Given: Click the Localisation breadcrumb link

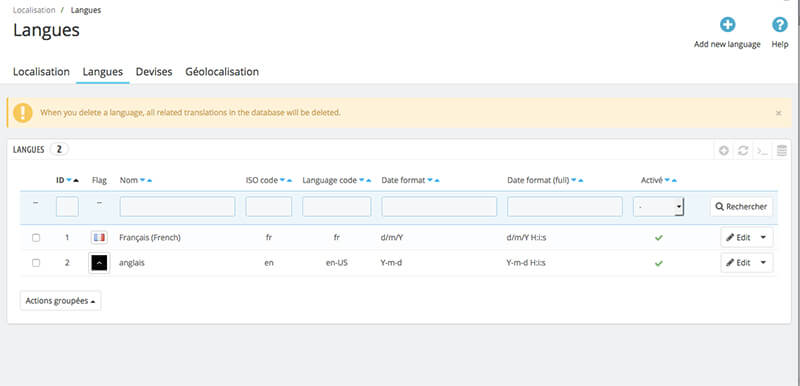Looking at the screenshot, I should 34,10.
